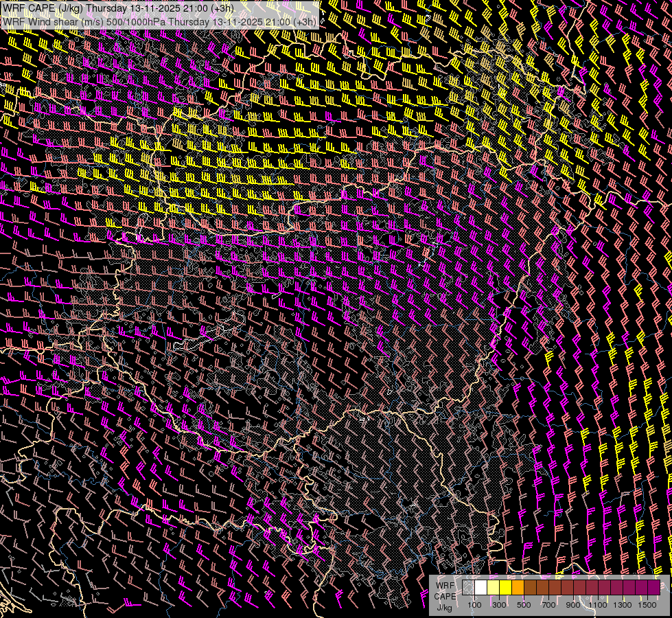
Task: Click the WRF word in the legend box
Action: pyautogui.click(x=445, y=585)
